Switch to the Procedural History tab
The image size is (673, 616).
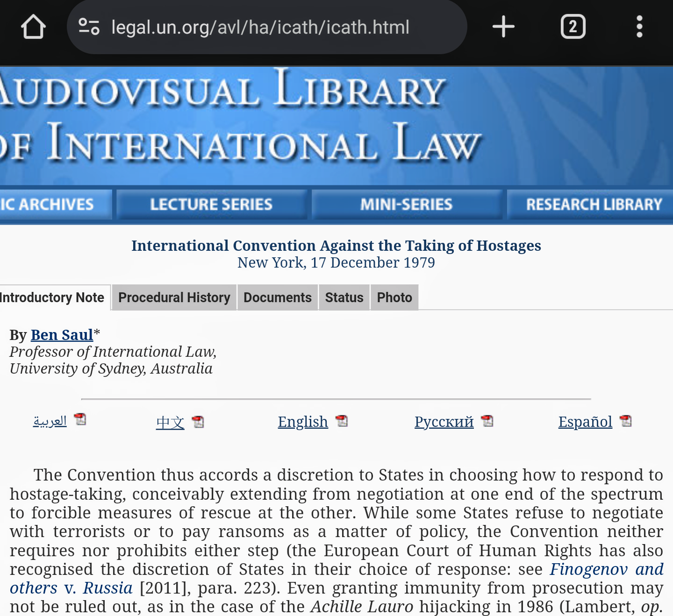coord(174,297)
